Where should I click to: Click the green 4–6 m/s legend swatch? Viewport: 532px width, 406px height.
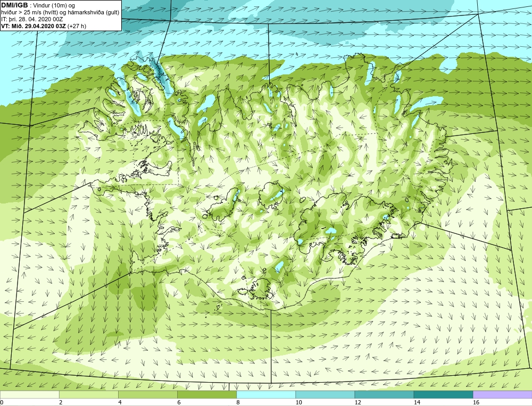(x=147, y=394)
